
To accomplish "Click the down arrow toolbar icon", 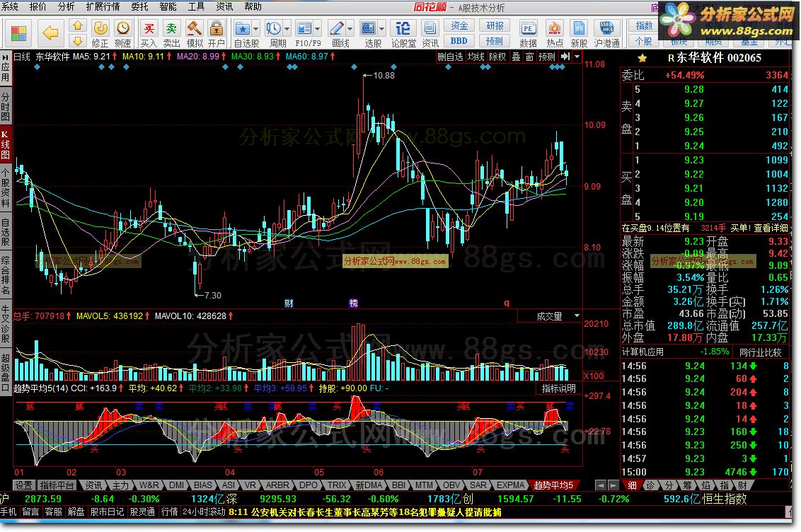I will click(78, 41).
